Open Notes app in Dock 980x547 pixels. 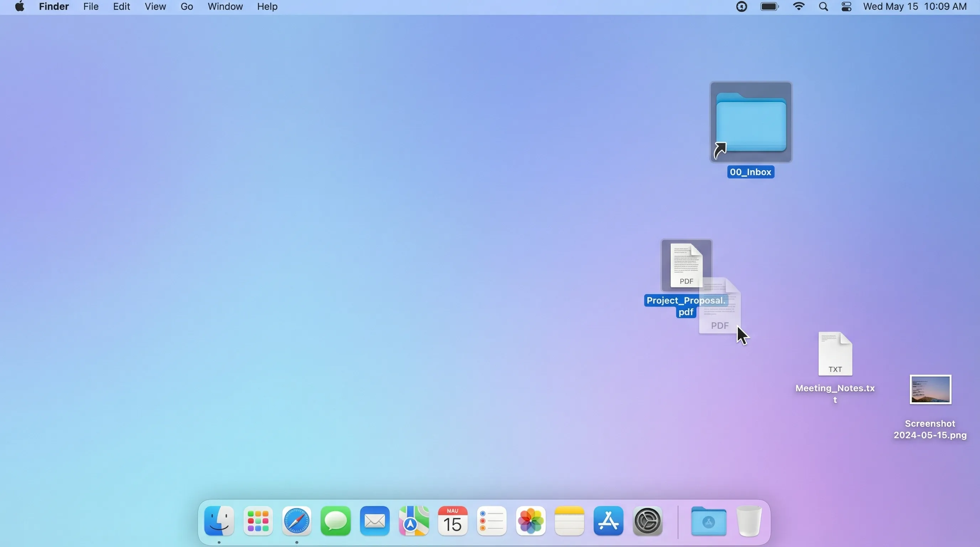569,521
